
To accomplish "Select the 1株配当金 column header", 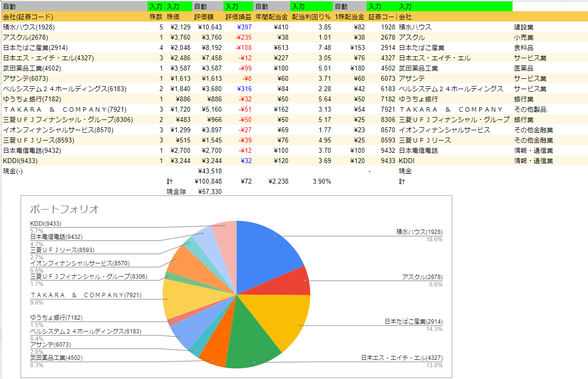I will coord(349,17).
